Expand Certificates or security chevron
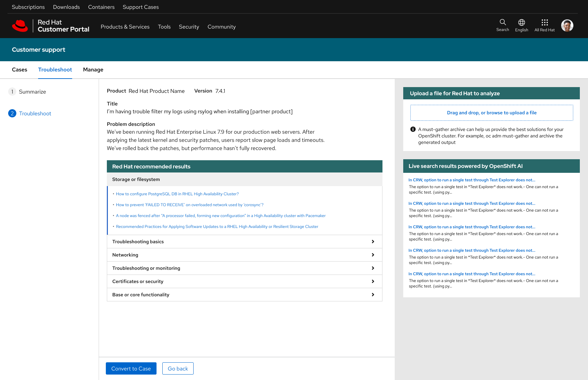 click(373, 281)
